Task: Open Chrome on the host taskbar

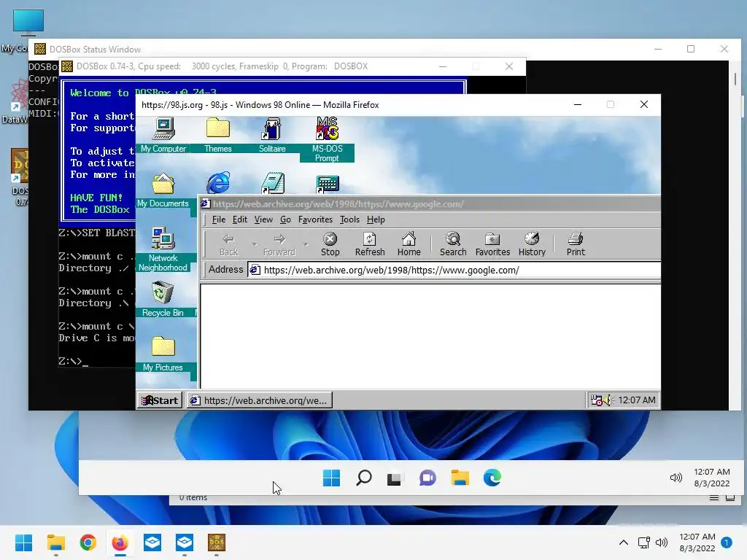Action: [88, 542]
